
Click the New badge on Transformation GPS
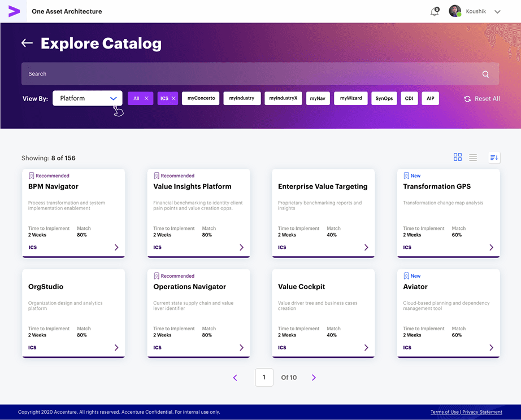point(412,176)
